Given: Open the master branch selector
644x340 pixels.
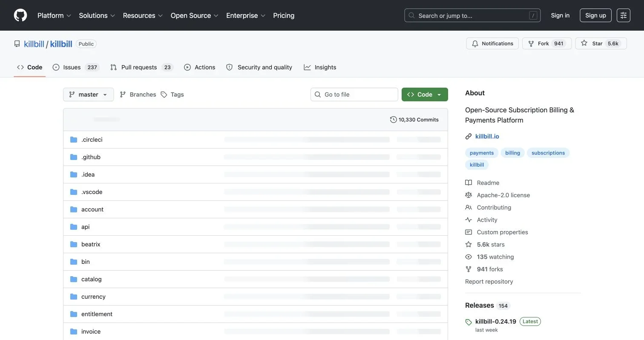Looking at the screenshot, I should coord(88,94).
